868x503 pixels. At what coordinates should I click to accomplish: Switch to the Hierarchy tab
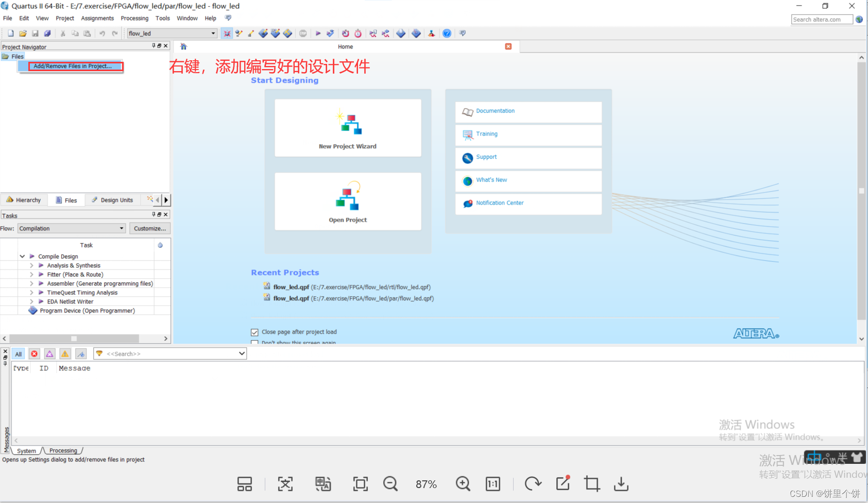point(24,200)
